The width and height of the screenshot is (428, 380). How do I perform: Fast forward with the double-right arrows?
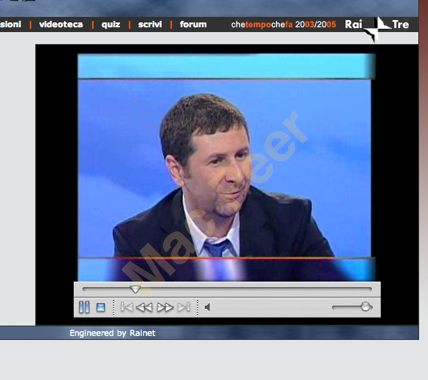tap(165, 307)
